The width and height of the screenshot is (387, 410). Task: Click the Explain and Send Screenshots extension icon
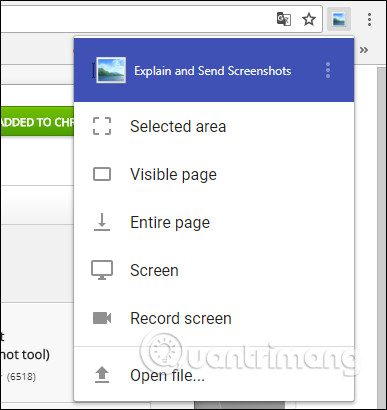tap(339, 19)
